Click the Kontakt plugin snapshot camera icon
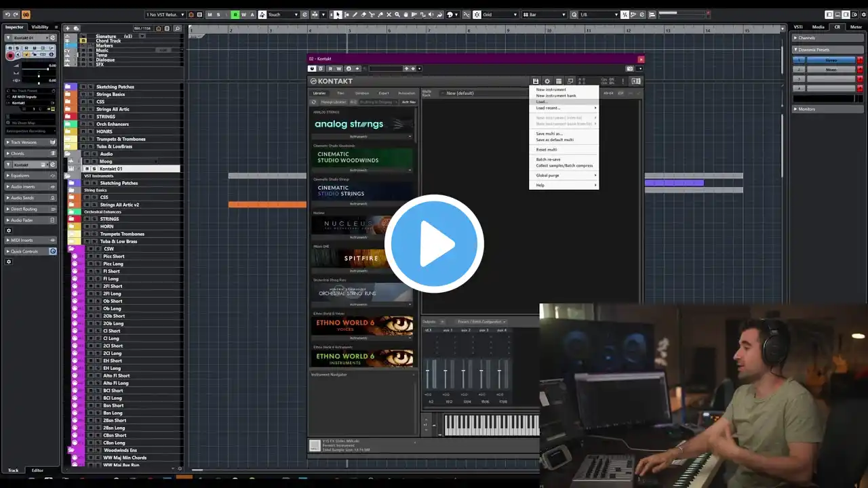The image size is (868, 488). 630,68
